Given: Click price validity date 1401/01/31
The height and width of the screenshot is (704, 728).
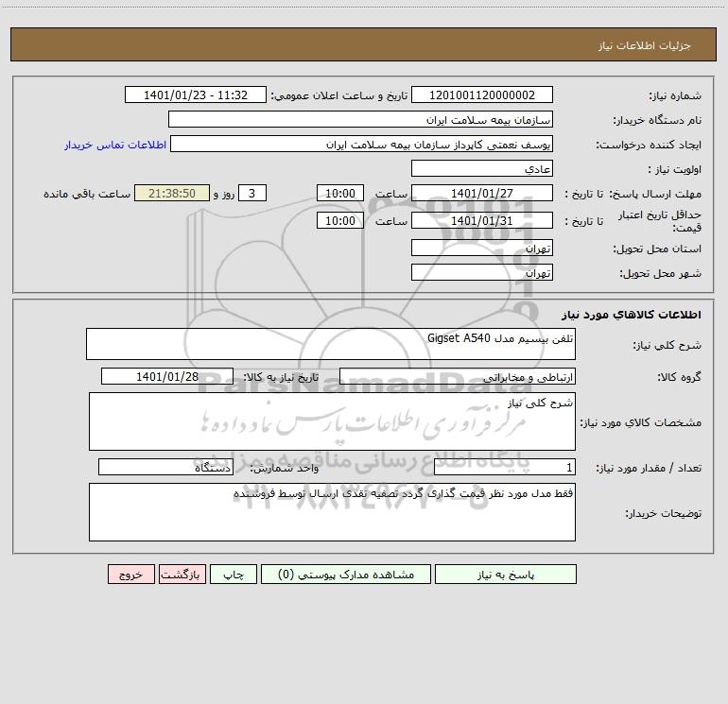Looking at the screenshot, I should pyautogui.click(x=482, y=220).
